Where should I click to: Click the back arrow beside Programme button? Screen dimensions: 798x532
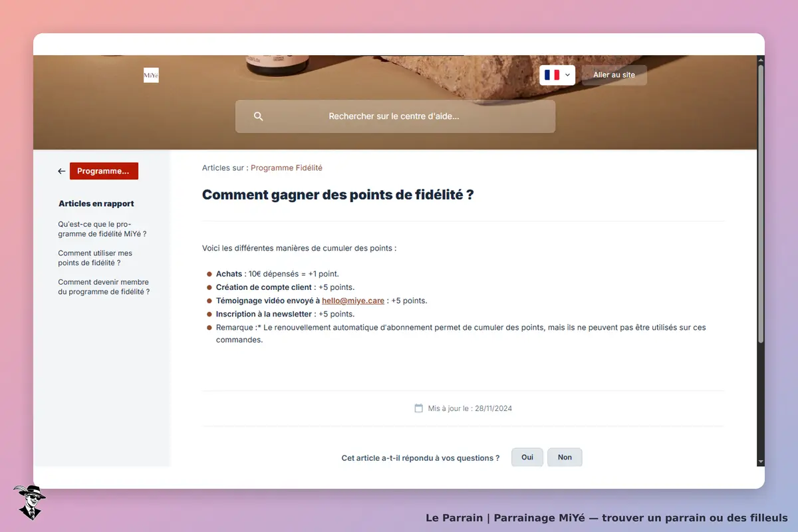click(61, 171)
